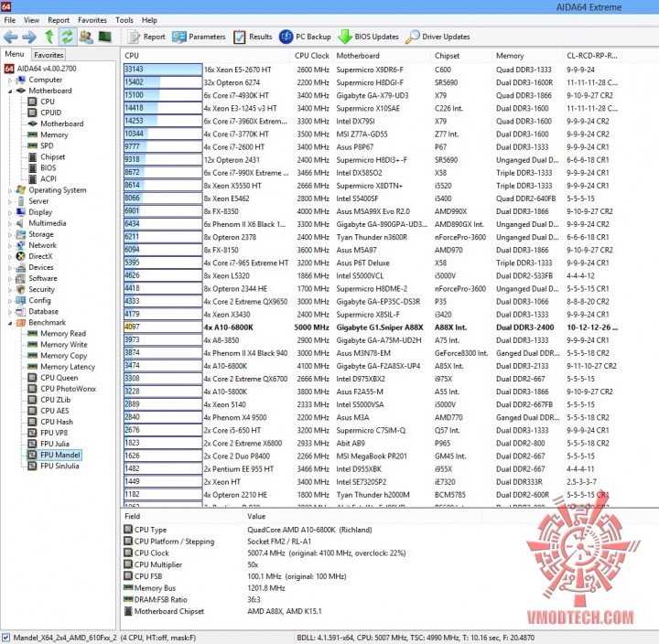Check for BIOS Updates
This screenshot has width=659, height=644.
368,37
